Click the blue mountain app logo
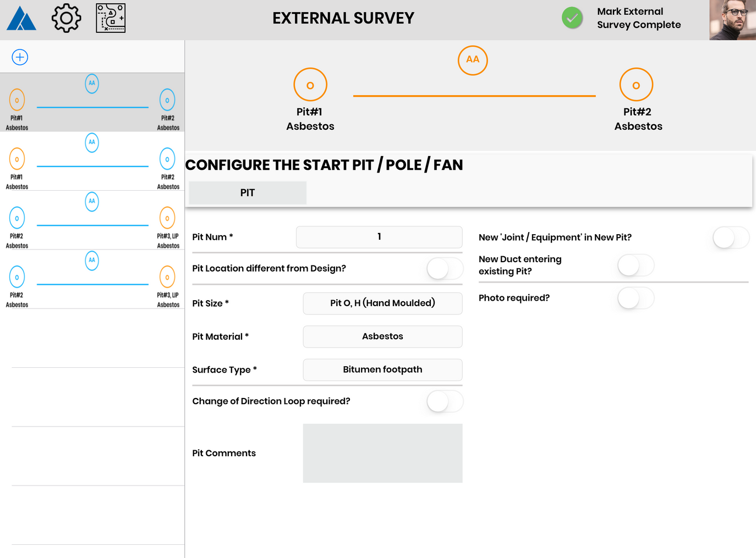This screenshot has width=756, height=558. pos(21,18)
